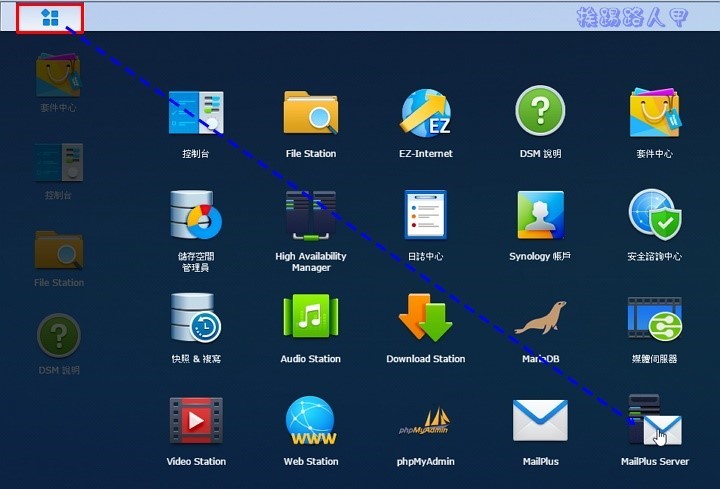Click dimmed File Station desktop shortcut
Screen dimensions: 720x489
coord(59,250)
